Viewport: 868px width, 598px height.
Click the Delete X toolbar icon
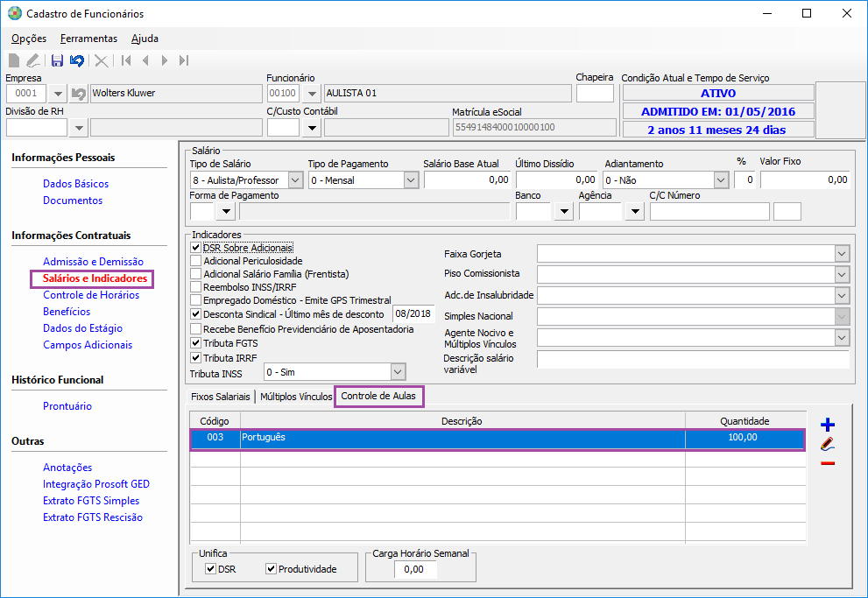[102, 60]
